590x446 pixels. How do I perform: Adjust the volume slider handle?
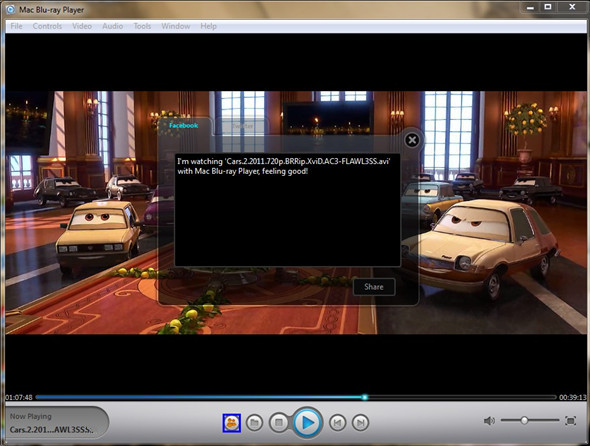click(x=524, y=420)
